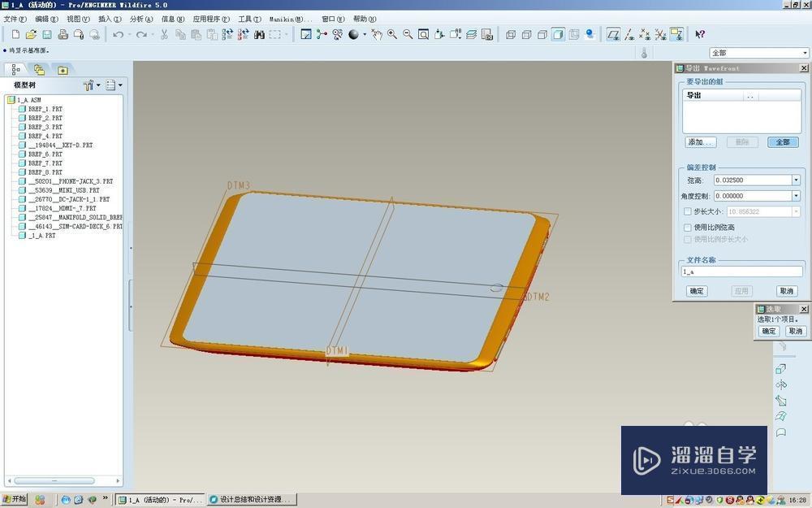Click the binoculars Find icon
This screenshot has height=508, width=812.
(x=259, y=34)
